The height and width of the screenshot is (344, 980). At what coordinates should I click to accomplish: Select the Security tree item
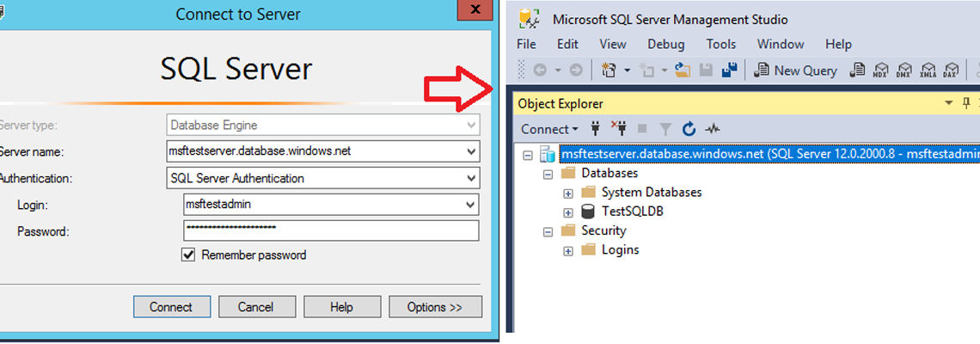click(x=603, y=230)
